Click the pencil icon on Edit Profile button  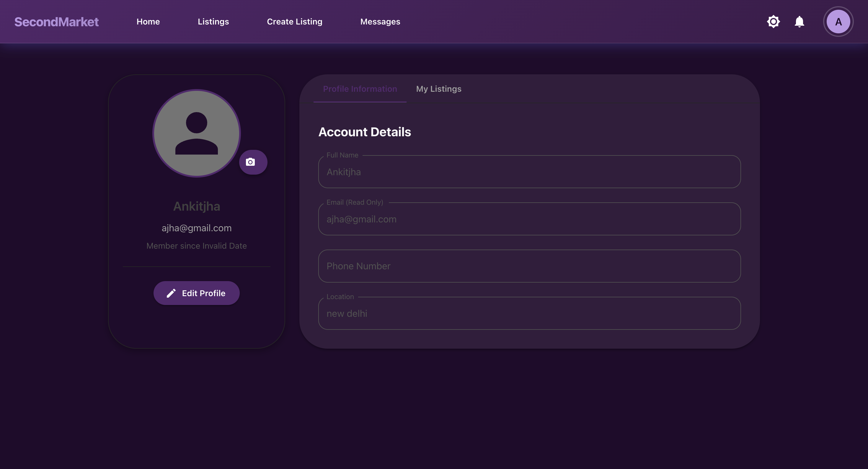172,293
